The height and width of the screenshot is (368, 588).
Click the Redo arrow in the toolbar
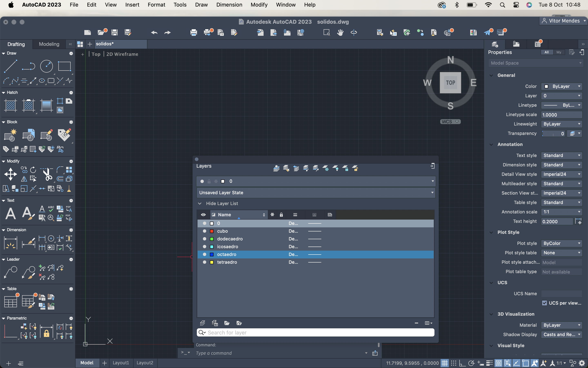[167, 32]
